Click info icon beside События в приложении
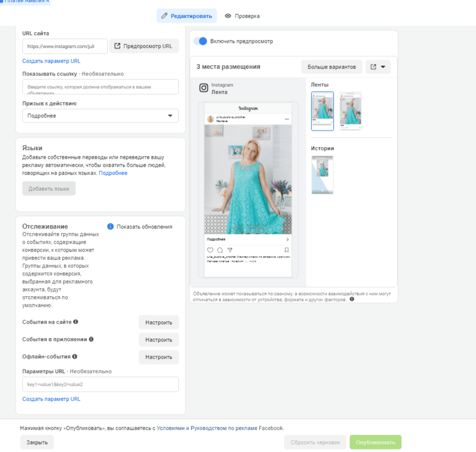The width and height of the screenshot is (476, 452). click(91, 339)
